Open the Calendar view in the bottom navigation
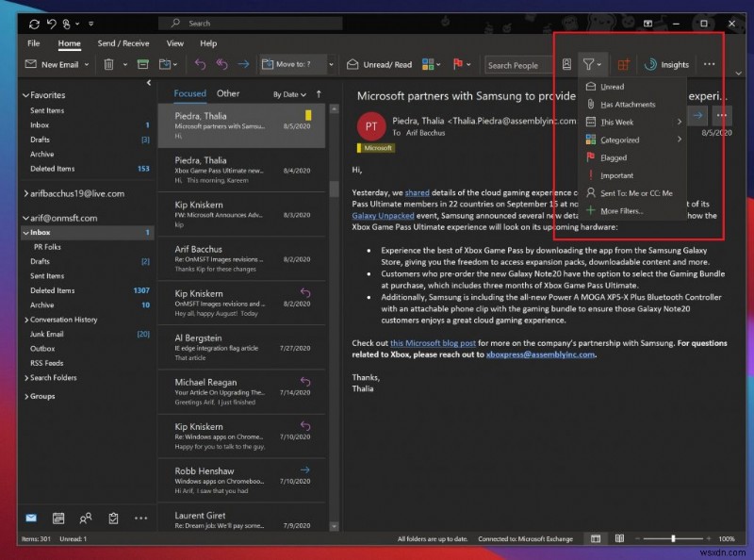This screenshot has width=754, height=560. (58, 518)
